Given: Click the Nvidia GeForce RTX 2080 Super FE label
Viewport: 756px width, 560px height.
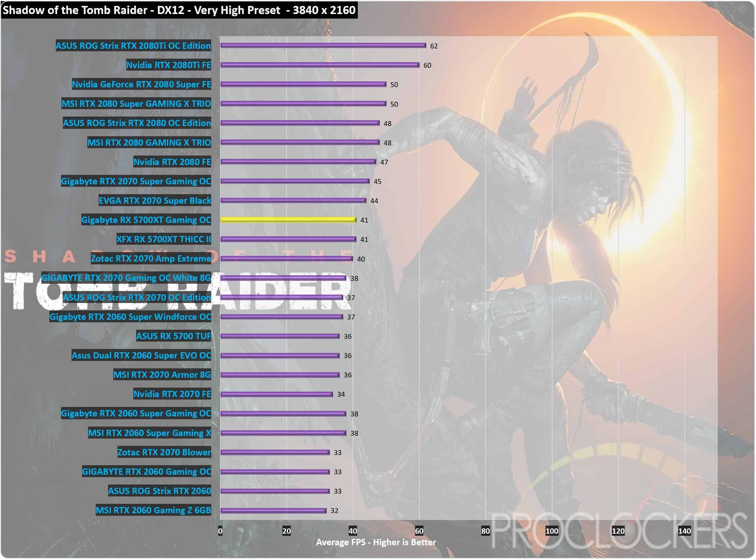Looking at the screenshot, I should pyautogui.click(x=141, y=84).
